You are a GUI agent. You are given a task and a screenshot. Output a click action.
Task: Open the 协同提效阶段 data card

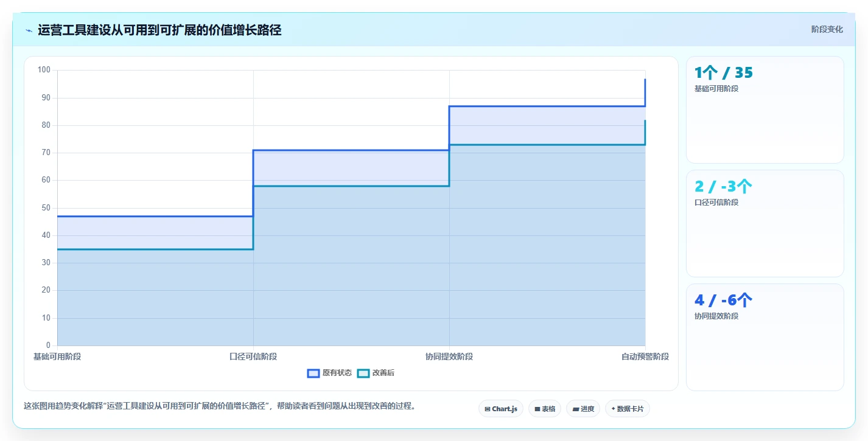click(x=765, y=337)
